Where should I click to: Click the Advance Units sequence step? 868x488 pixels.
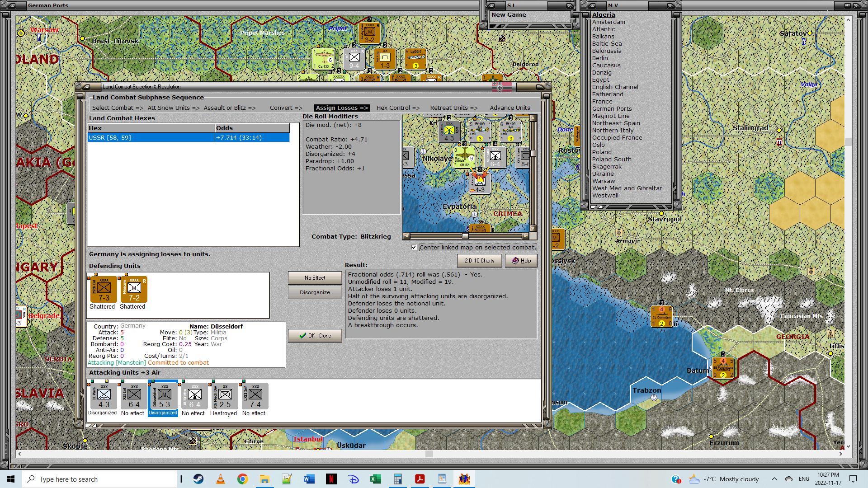point(509,108)
